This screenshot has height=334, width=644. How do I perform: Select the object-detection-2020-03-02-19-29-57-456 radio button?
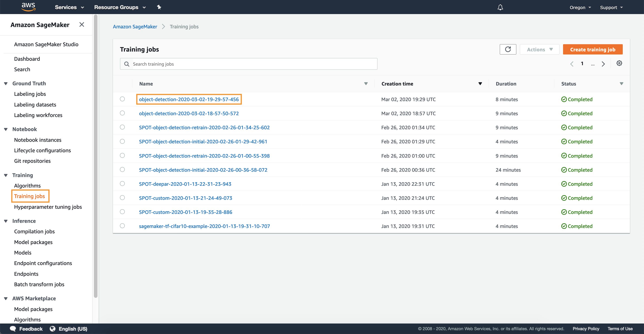(x=122, y=99)
